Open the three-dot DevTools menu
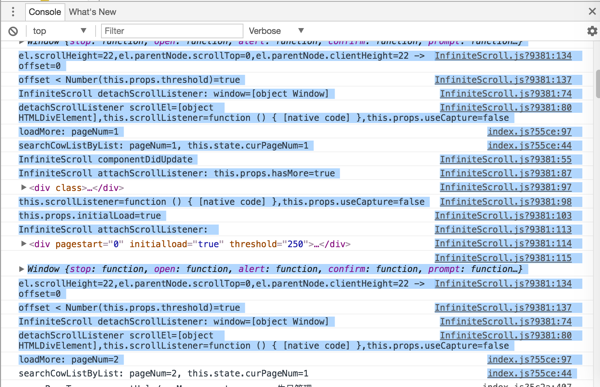600x387 pixels. pyautogui.click(x=13, y=12)
